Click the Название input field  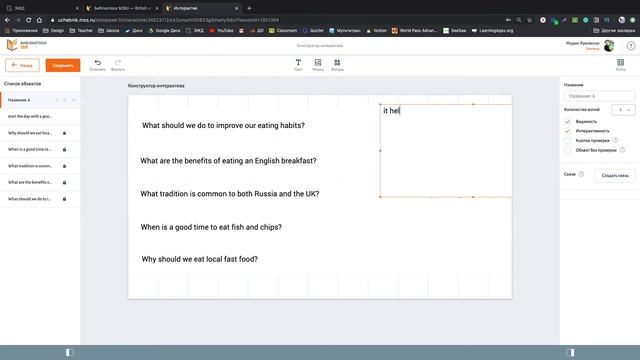point(599,96)
